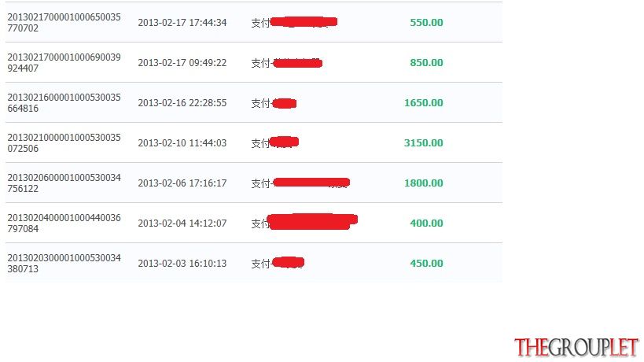Select transaction number ending 380713

(64, 264)
